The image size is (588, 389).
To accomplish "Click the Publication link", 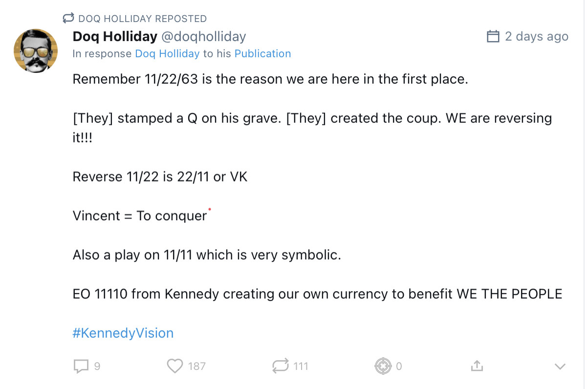I will tap(262, 54).
